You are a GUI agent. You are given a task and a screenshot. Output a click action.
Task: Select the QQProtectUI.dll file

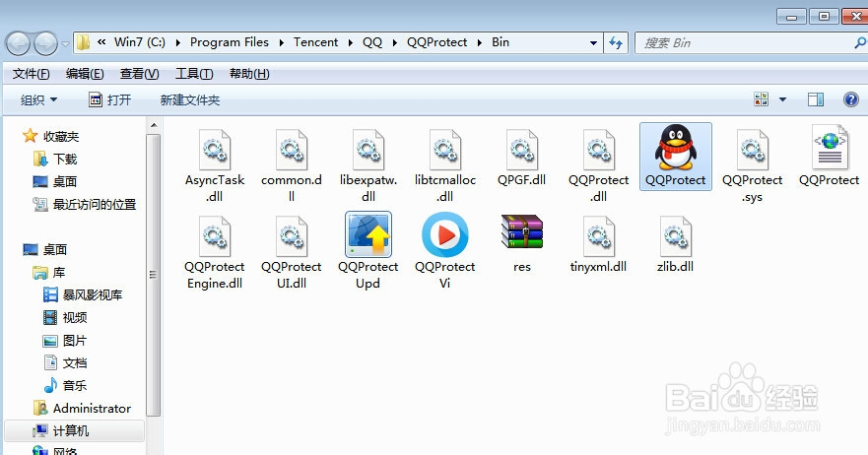point(292,252)
